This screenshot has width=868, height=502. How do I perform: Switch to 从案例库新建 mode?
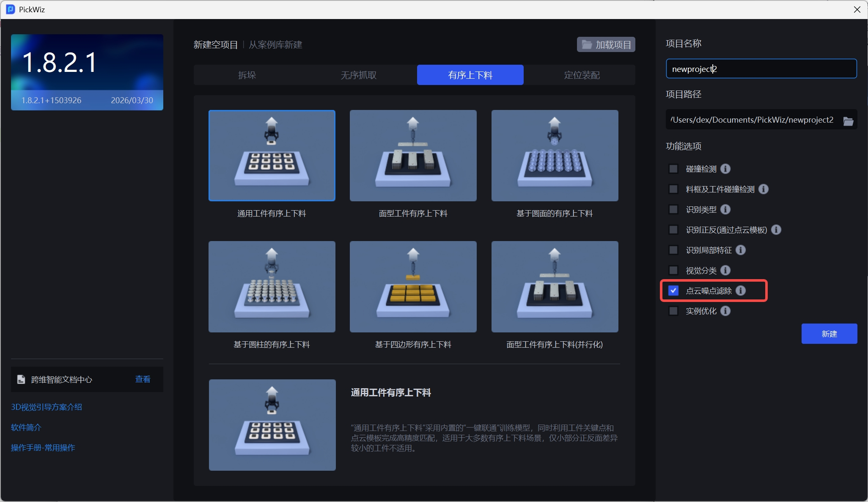tap(275, 45)
